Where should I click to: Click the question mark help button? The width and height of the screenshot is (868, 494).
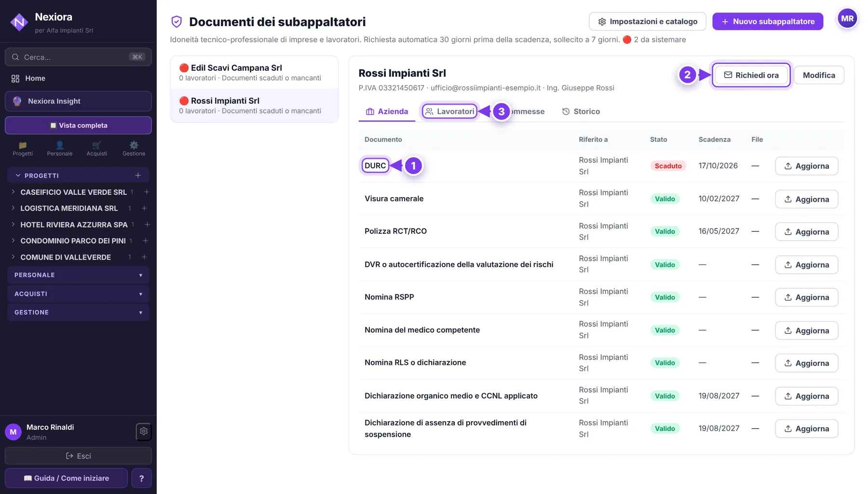[x=141, y=478]
